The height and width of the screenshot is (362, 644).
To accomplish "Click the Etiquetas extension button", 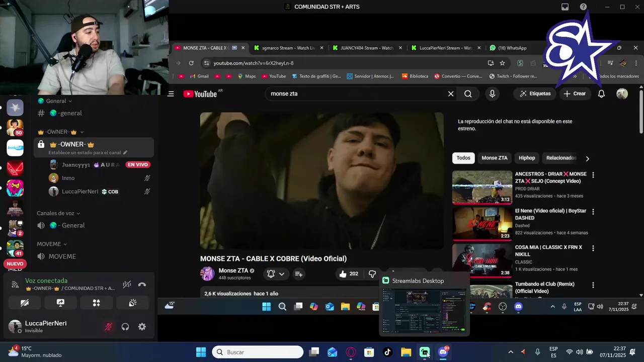I will (535, 94).
